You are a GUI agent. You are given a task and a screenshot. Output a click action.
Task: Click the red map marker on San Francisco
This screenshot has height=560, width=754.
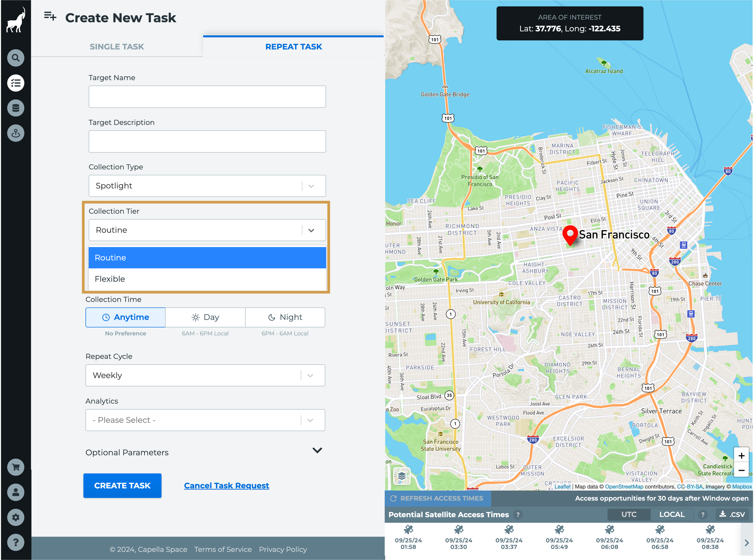(x=570, y=235)
